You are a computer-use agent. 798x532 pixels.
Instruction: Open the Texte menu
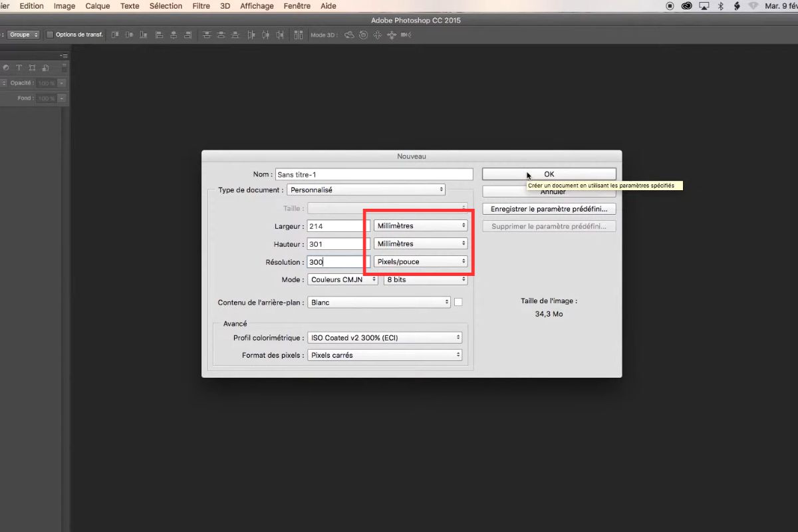130,6
